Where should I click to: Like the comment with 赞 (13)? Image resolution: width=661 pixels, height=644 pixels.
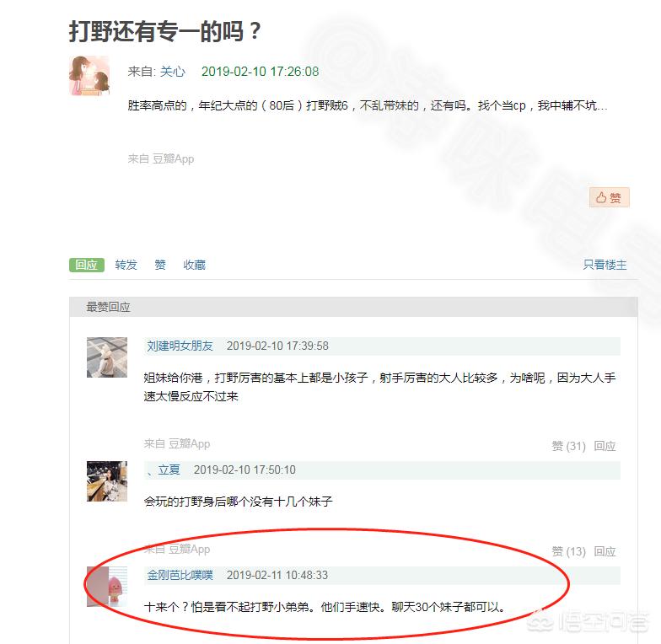pos(568,551)
